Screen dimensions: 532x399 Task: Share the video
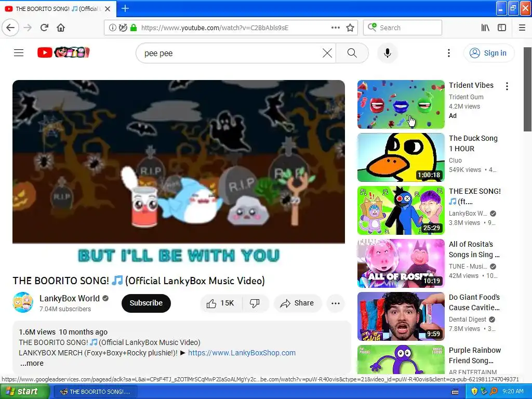(297, 303)
